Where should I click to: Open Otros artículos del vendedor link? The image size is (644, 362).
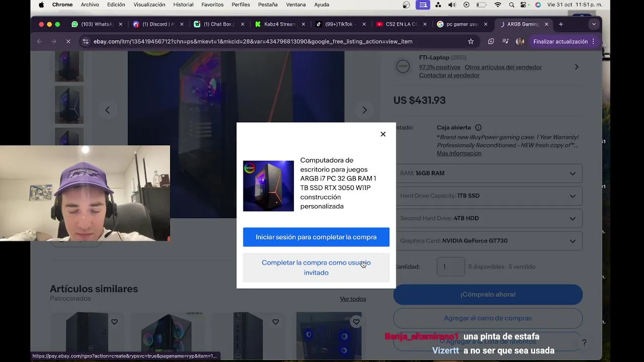(x=503, y=67)
